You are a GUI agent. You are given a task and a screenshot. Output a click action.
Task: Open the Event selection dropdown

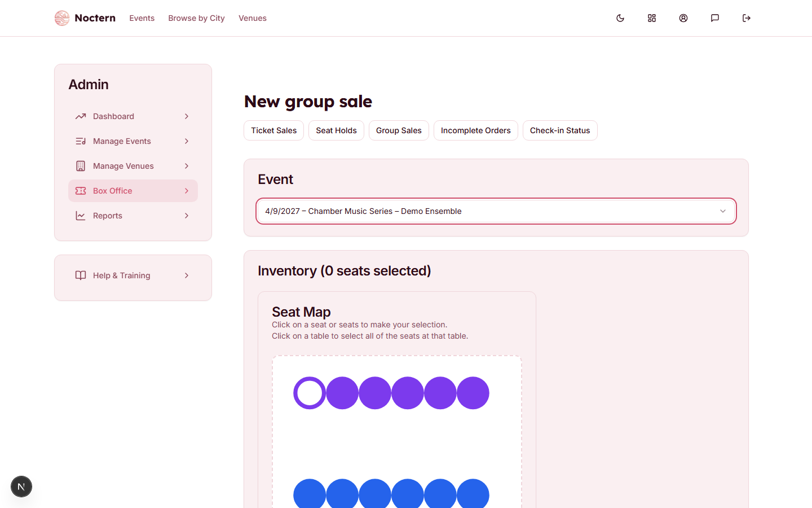(x=496, y=211)
